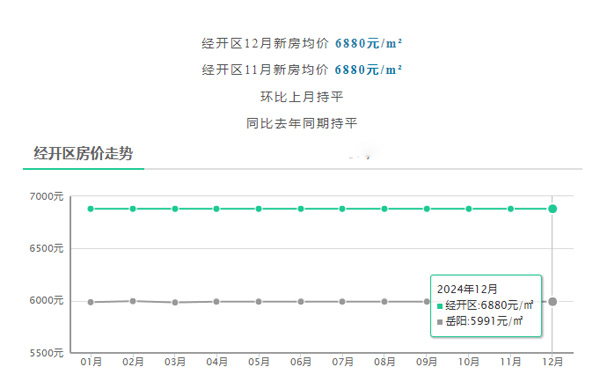This screenshot has height=389, width=600.
Task: Click the 12月 new house price 6880元/m²
Action: (368, 44)
